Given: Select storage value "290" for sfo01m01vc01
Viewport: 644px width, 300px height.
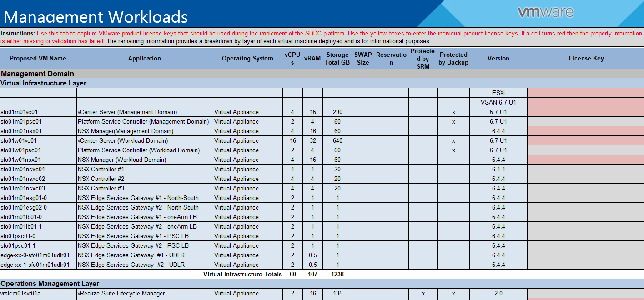Looking at the screenshot, I should tap(337, 112).
